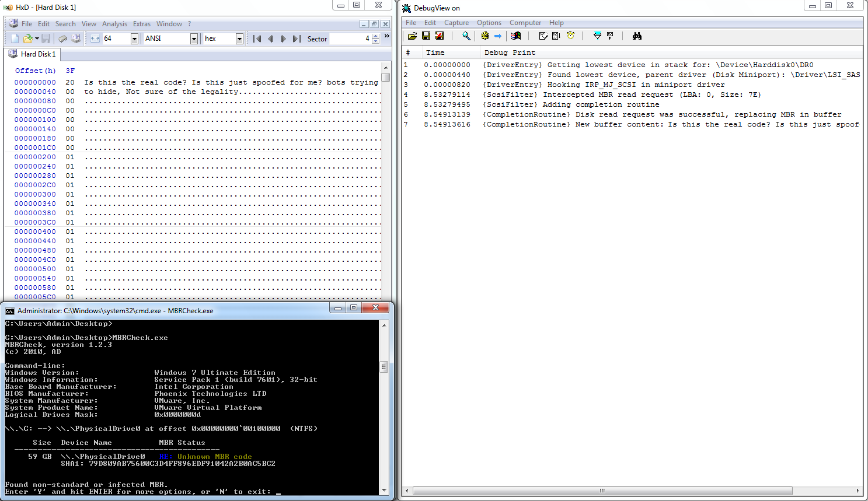
Task: Open the bytes per row dropdown showing 64
Action: click(x=134, y=38)
